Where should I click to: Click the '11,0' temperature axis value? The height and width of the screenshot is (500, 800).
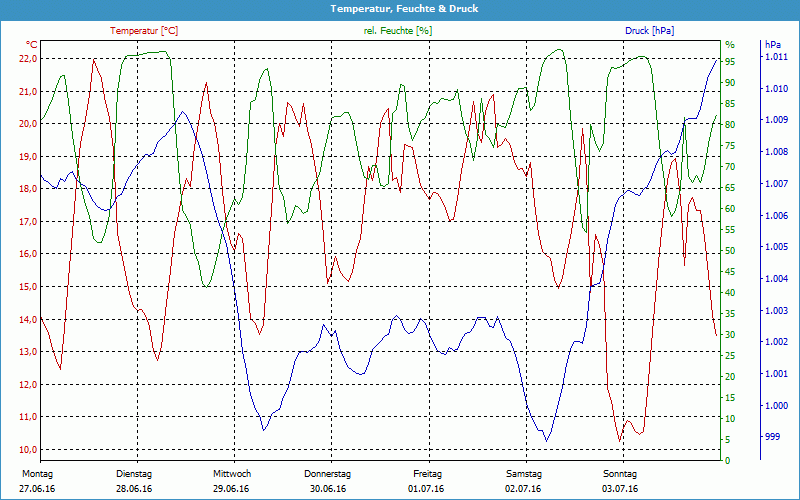pos(28,417)
